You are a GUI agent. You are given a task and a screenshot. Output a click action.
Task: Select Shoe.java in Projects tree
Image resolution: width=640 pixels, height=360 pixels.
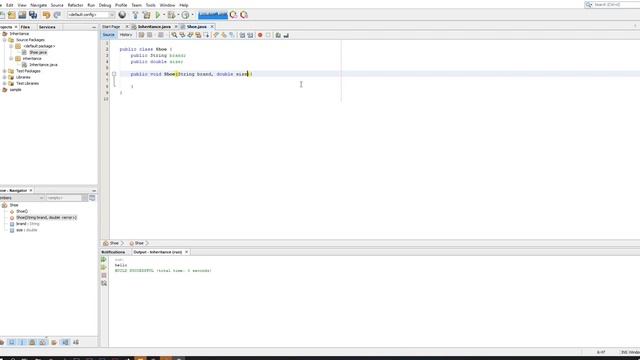pos(38,52)
